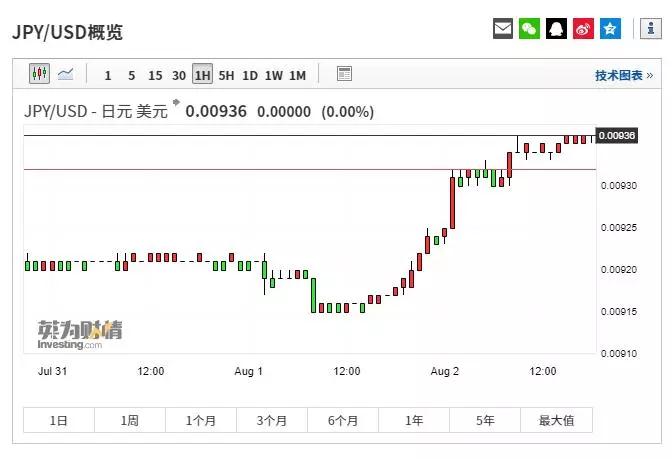Share chart via email envelope icon
The width and height of the screenshot is (672, 459).
tap(503, 29)
